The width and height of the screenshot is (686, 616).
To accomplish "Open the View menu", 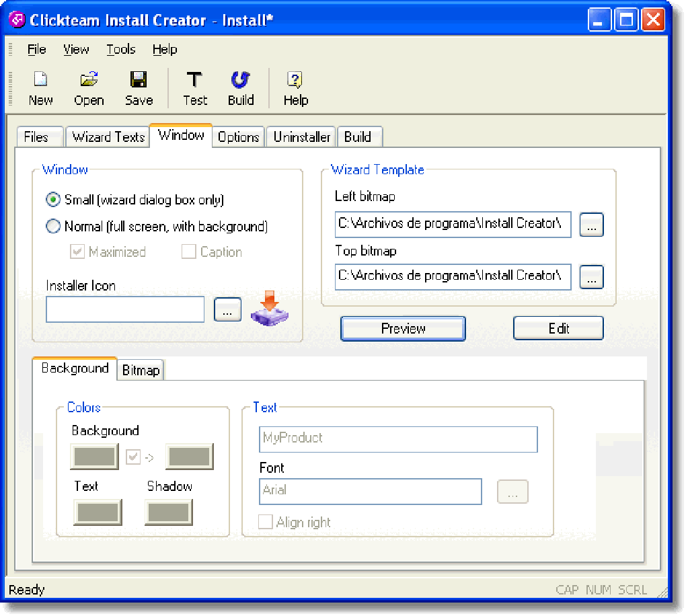I will coord(76,50).
